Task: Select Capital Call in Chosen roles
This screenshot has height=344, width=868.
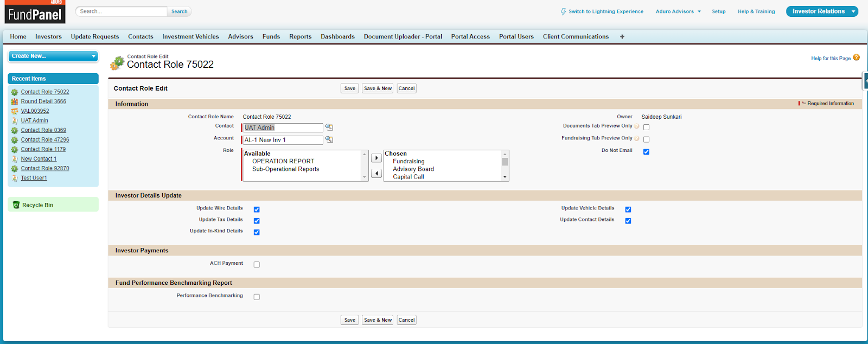Action: point(409,177)
